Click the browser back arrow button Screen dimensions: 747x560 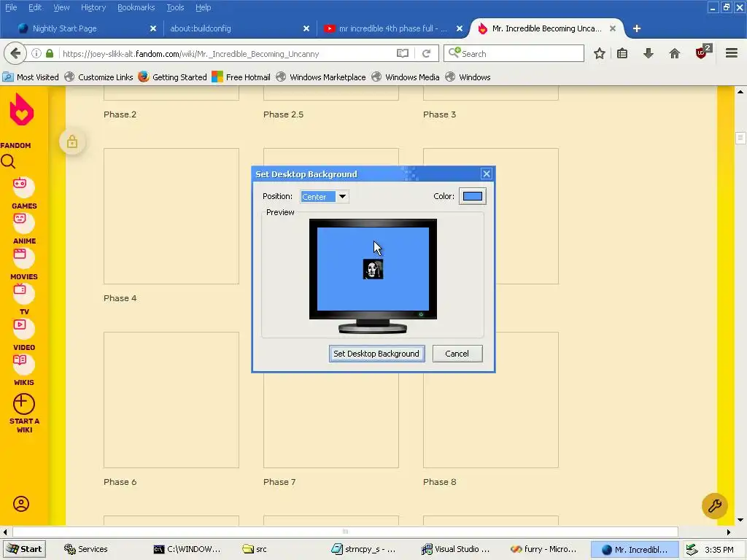coord(15,53)
